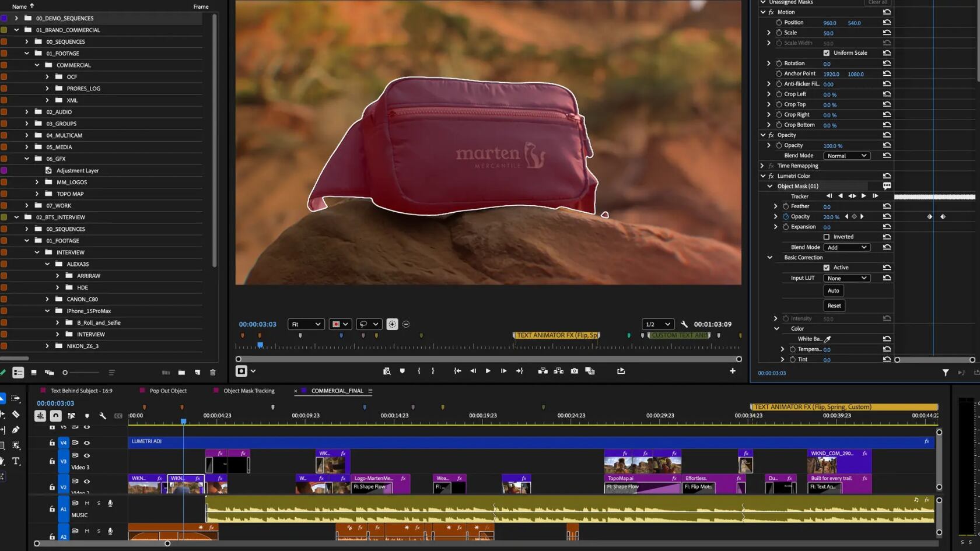
Task: Click the Auto button under Basic Correction
Action: click(x=833, y=291)
